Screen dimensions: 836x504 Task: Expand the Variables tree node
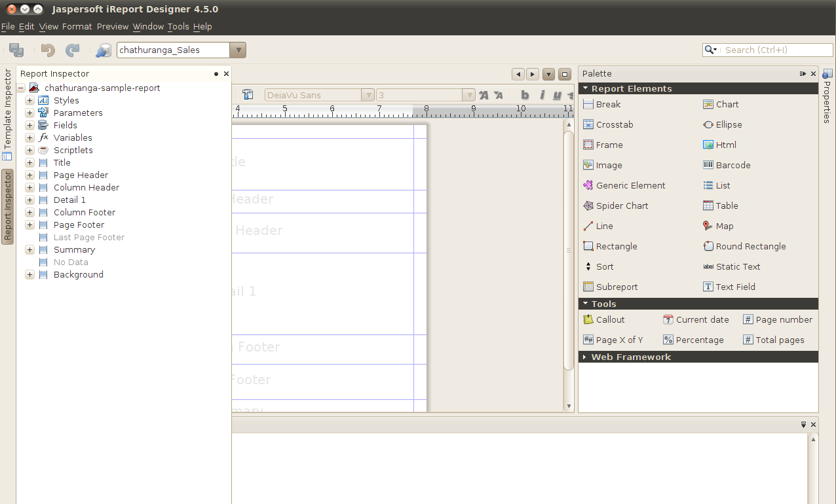tap(29, 138)
